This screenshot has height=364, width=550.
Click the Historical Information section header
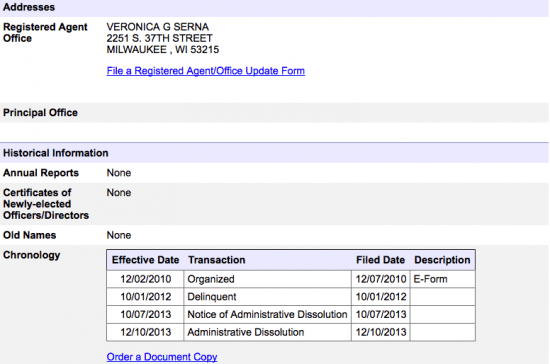[x=274, y=153]
